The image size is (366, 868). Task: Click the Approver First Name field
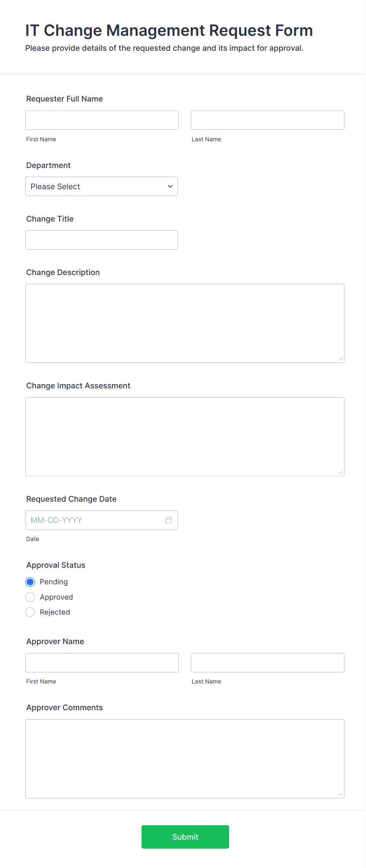[x=102, y=662]
